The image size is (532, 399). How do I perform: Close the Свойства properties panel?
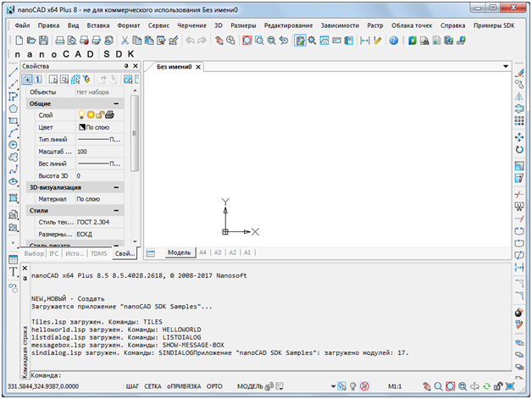[136, 66]
